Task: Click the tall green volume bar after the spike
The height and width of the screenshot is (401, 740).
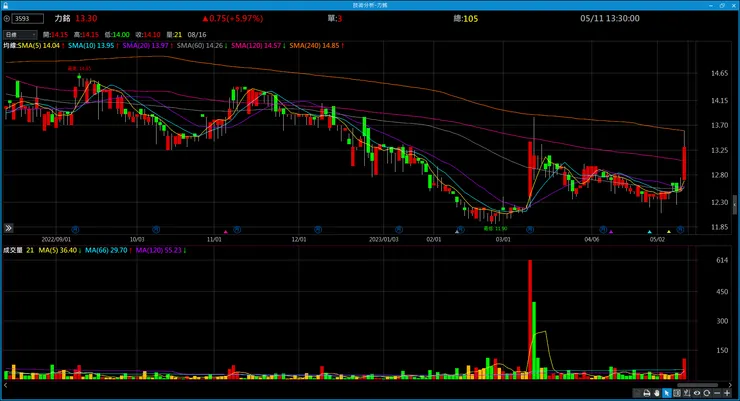Action: [x=534, y=341]
